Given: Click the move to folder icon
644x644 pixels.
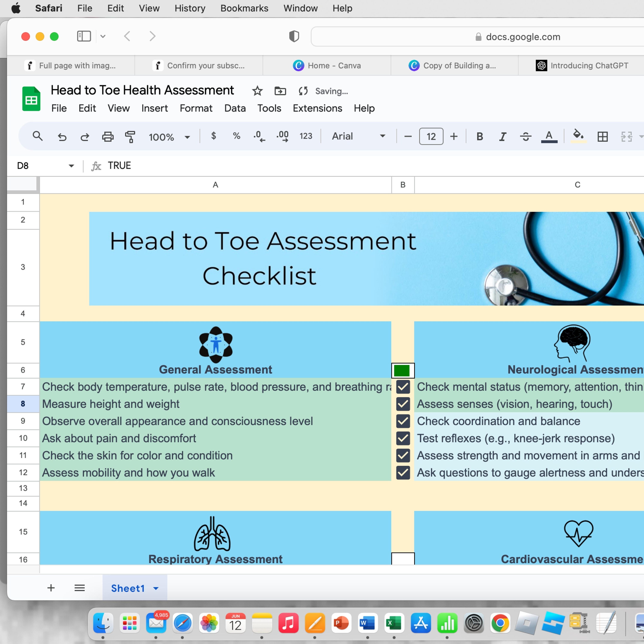Looking at the screenshot, I should [280, 91].
